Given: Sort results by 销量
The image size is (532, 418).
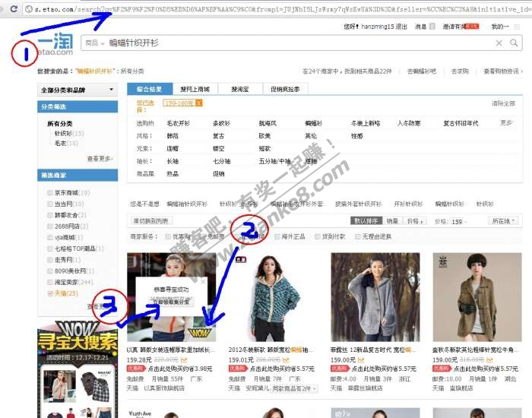Looking at the screenshot, I should pyautogui.click(x=392, y=221).
